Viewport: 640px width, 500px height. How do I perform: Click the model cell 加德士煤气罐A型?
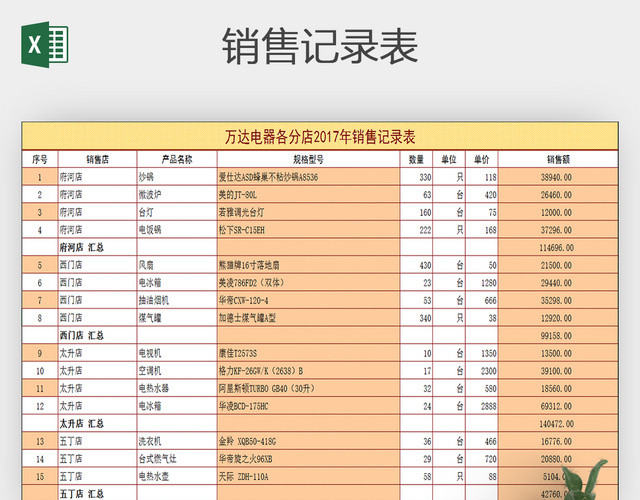[308, 318]
